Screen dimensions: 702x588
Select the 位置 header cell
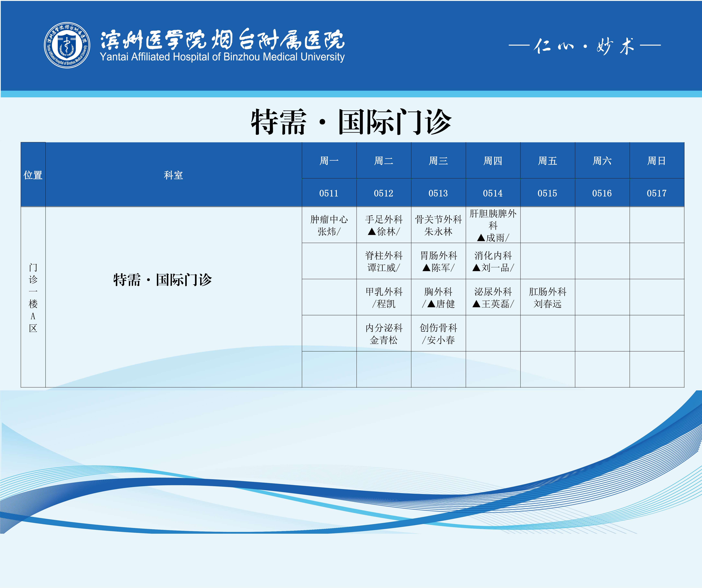(x=33, y=175)
